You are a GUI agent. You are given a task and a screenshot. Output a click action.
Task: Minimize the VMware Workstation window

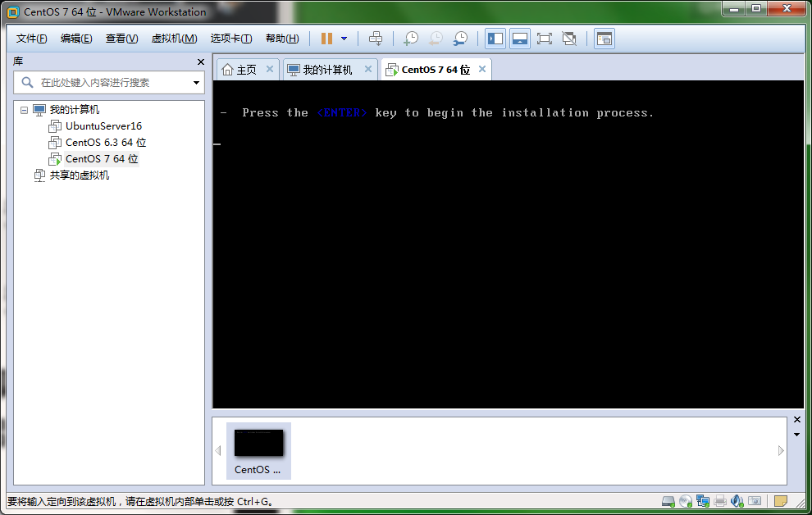(734, 9)
